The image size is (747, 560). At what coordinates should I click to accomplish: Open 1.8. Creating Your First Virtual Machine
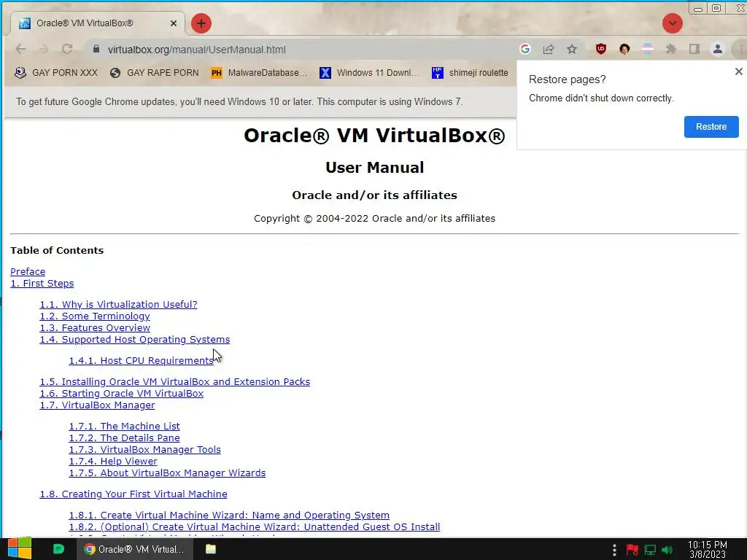(x=133, y=494)
